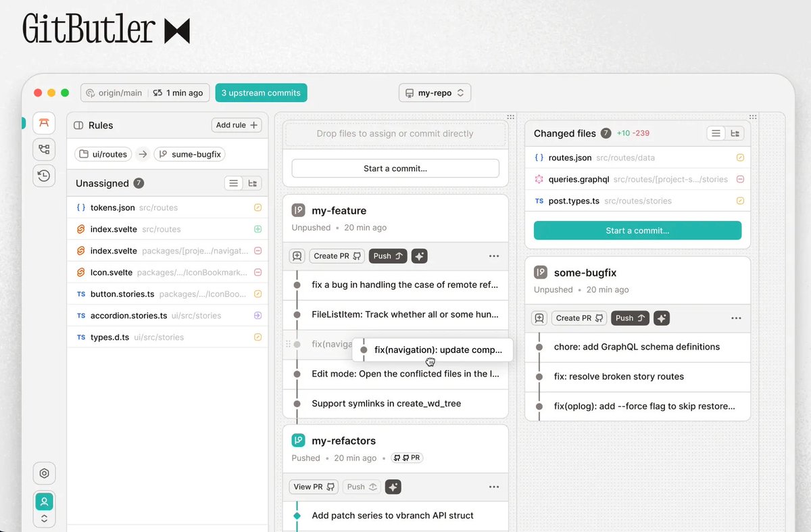This screenshot has height=532, width=811.
Task: Click AI sparkle button in some-bugfix
Action: click(x=662, y=318)
